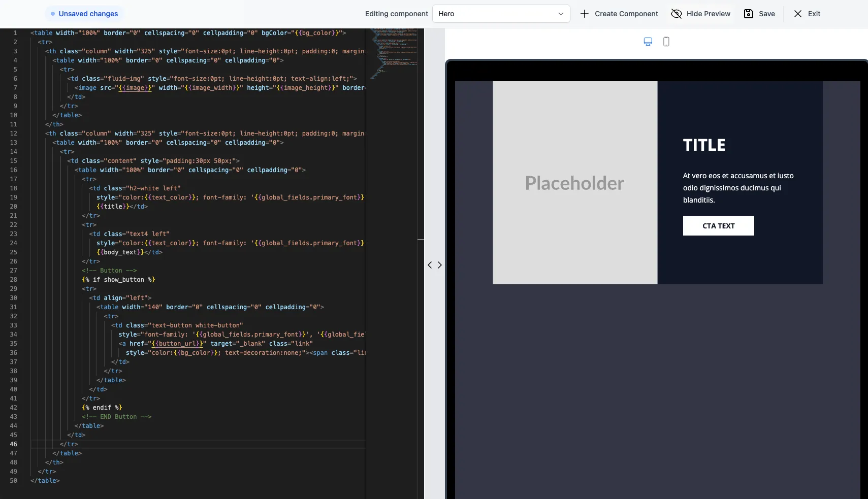Click left chevron to view previous component
Viewport: 868px width, 499px height.
429,264
